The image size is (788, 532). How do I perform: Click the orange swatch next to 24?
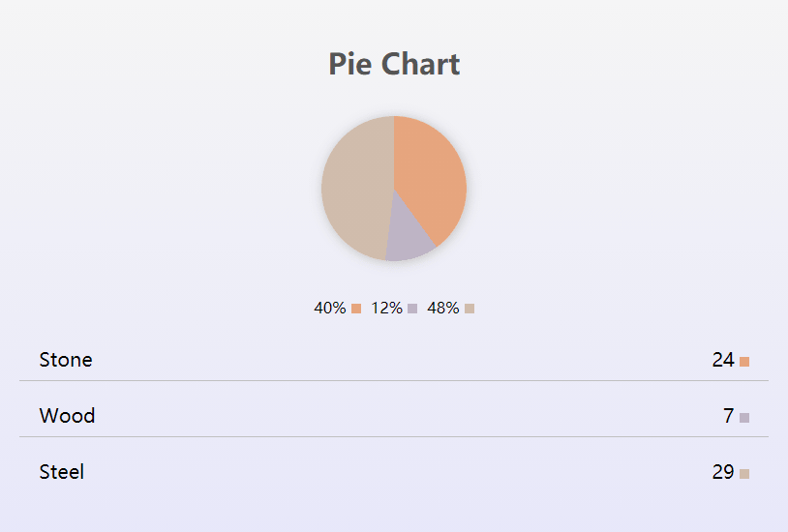click(744, 362)
